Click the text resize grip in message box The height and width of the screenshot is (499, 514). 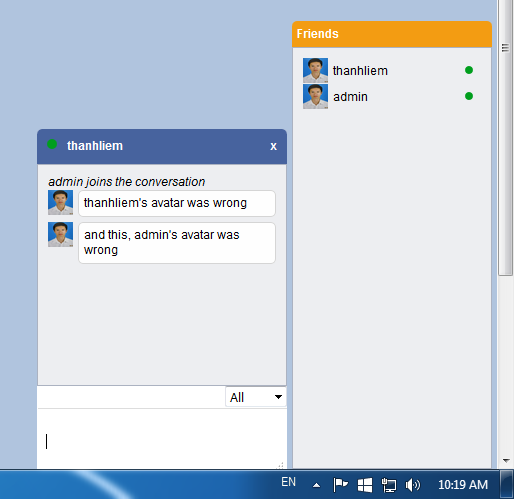click(x=281, y=465)
